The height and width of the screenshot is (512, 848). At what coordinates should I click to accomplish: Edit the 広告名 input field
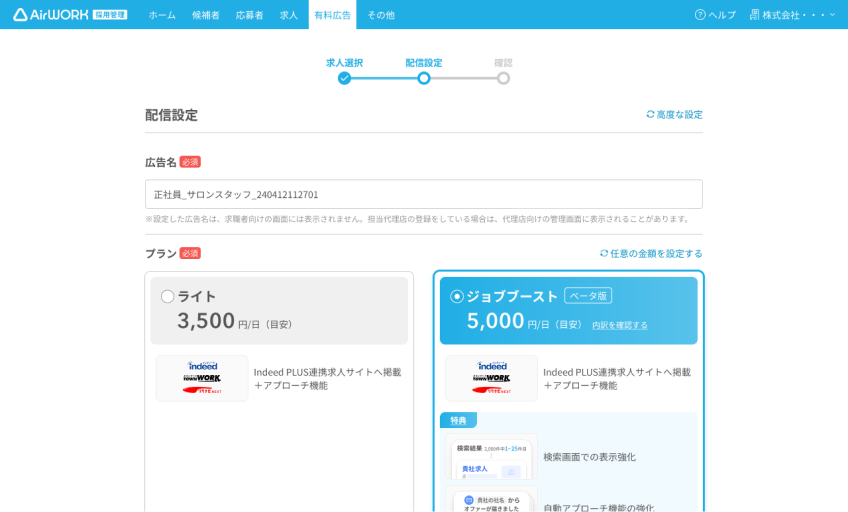coord(424,194)
